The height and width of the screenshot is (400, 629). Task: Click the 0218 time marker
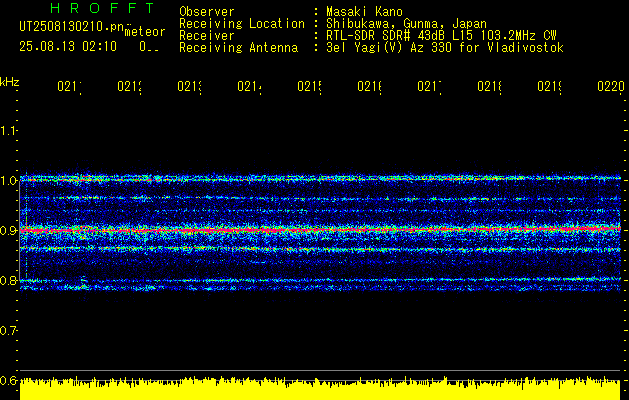(x=489, y=87)
